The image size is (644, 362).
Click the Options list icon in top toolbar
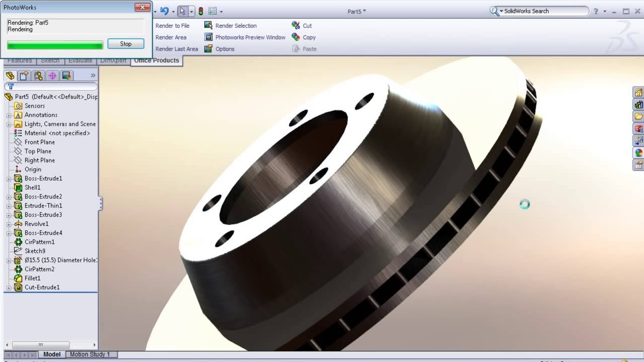pyautogui.click(x=212, y=11)
